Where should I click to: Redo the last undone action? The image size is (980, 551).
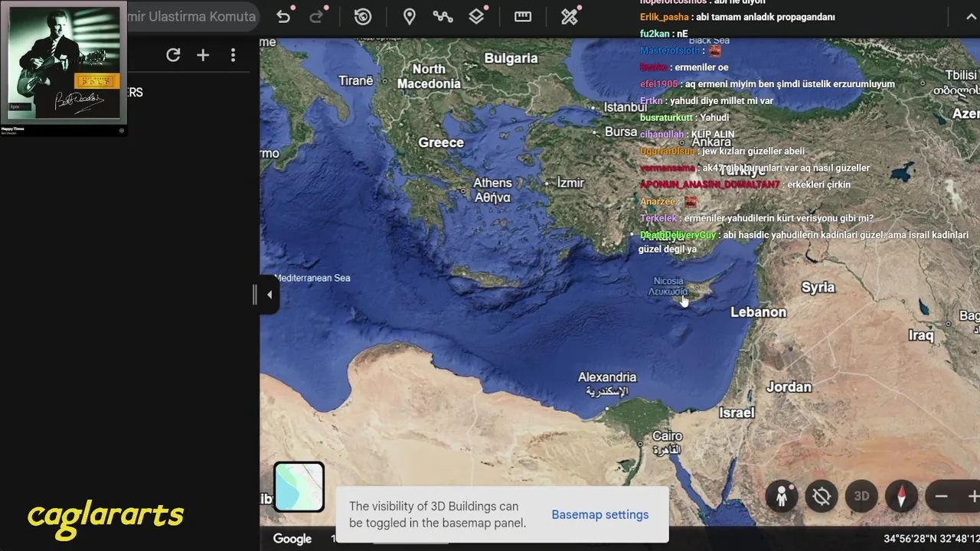point(316,17)
